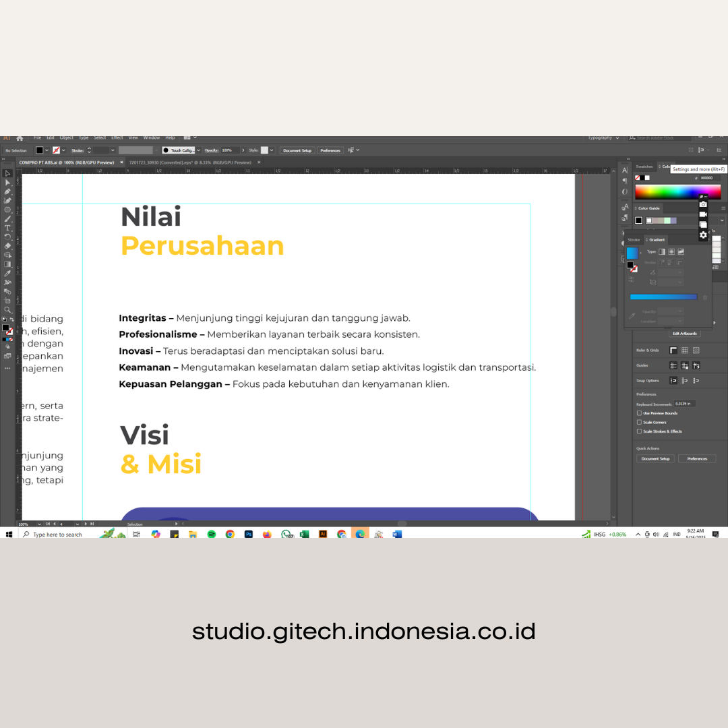Choose the Eraser tool

click(x=7, y=246)
